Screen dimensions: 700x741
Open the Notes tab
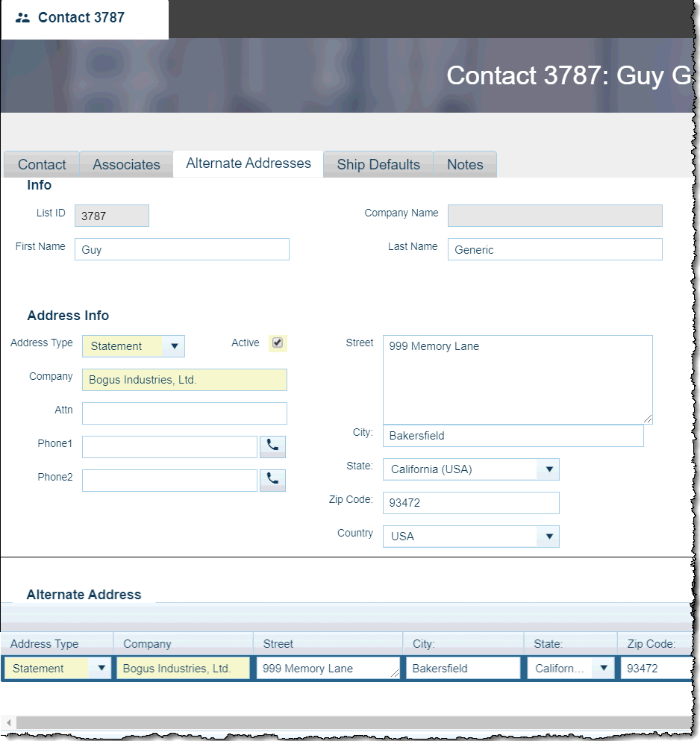[465, 164]
